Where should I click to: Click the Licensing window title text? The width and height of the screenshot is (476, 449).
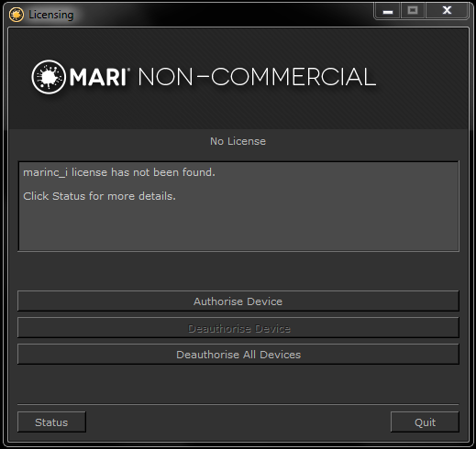[51, 15]
